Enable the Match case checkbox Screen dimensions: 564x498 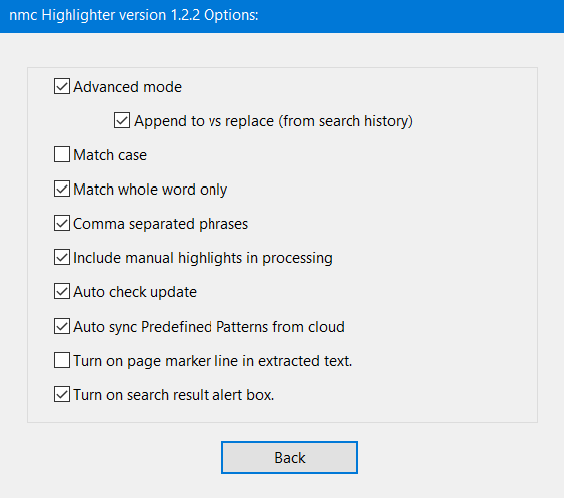[x=62, y=154]
